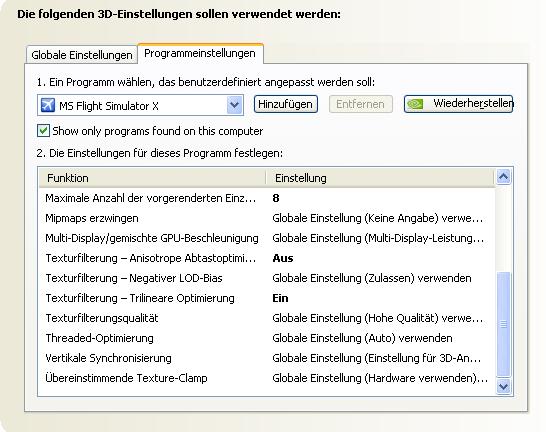This screenshot has height=432, width=546.
Task: Click the Keine Angabe setting for Mipmaps
Action: click(377, 218)
